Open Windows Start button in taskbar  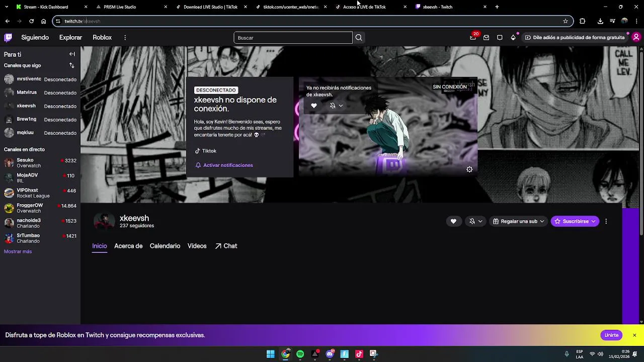tap(271, 354)
